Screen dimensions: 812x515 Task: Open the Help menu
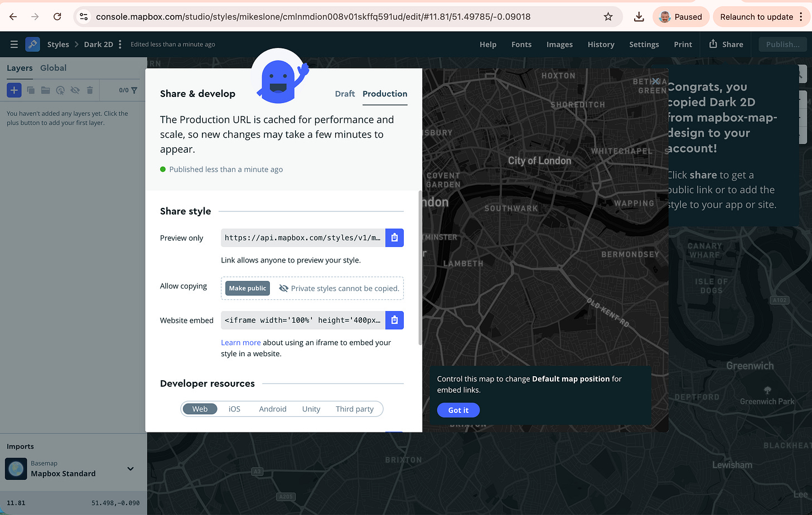coord(488,45)
